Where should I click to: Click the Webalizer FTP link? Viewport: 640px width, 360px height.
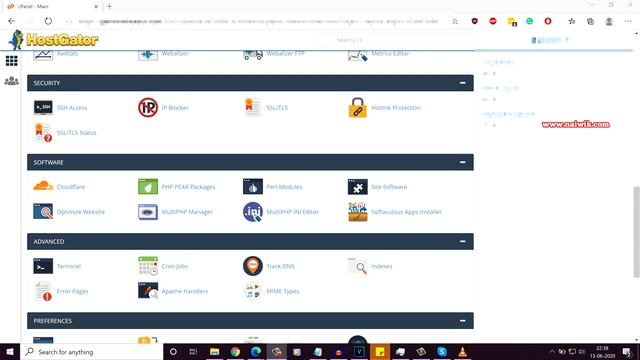(x=285, y=53)
